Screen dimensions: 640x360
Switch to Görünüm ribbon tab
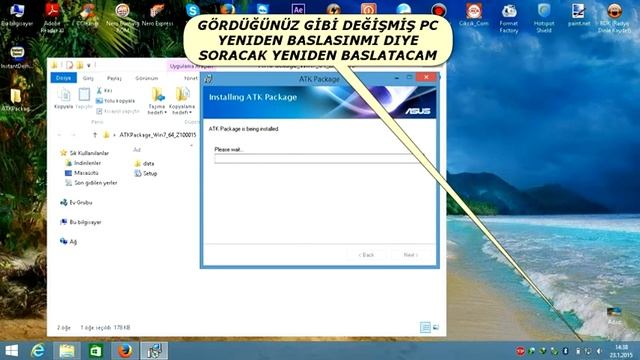coord(147,78)
